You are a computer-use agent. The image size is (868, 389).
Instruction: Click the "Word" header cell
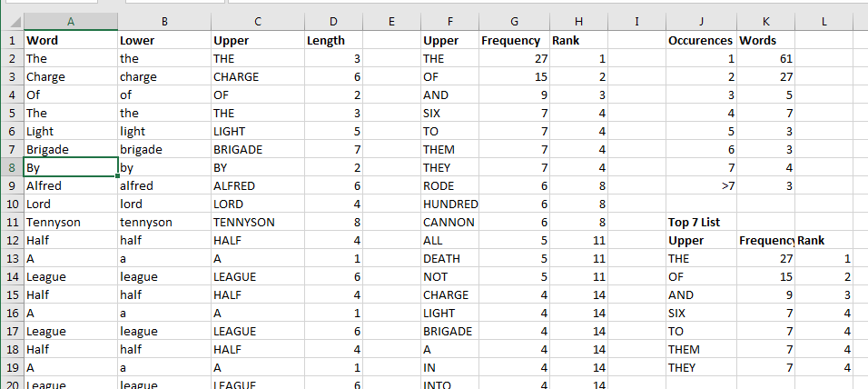point(71,40)
